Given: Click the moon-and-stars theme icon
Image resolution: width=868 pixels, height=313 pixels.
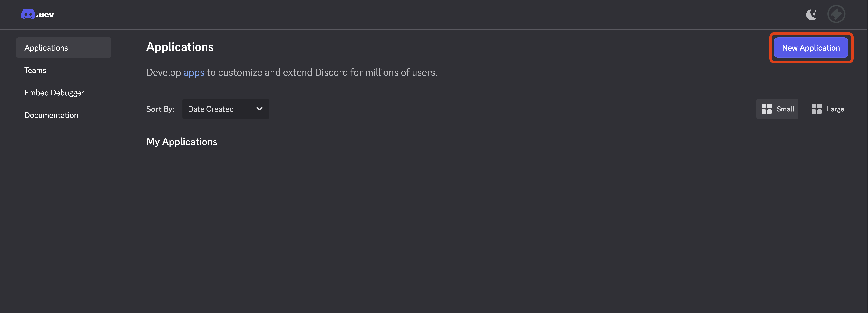Looking at the screenshot, I should (811, 14).
